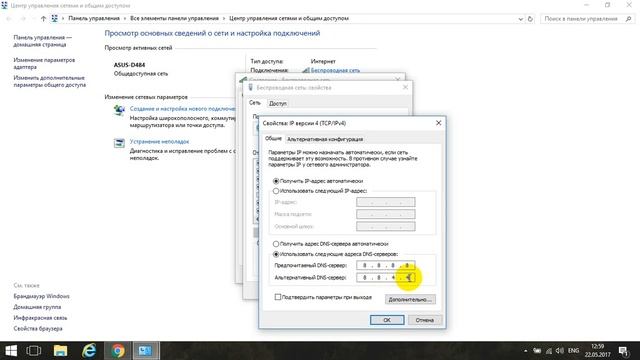
Task: Select 'Общие' tab in IPv4 properties
Action: pyautogui.click(x=273, y=139)
